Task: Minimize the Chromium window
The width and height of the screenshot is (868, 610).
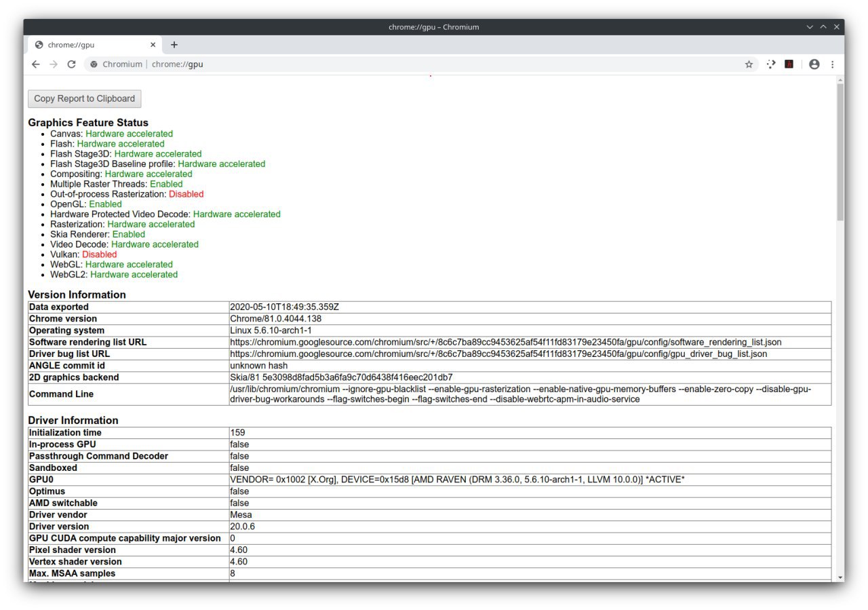Action: click(x=810, y=27)
